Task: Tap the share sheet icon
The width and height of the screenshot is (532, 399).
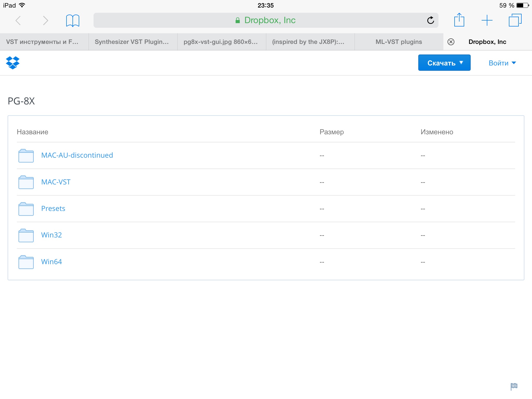Action: click(459, 20)
